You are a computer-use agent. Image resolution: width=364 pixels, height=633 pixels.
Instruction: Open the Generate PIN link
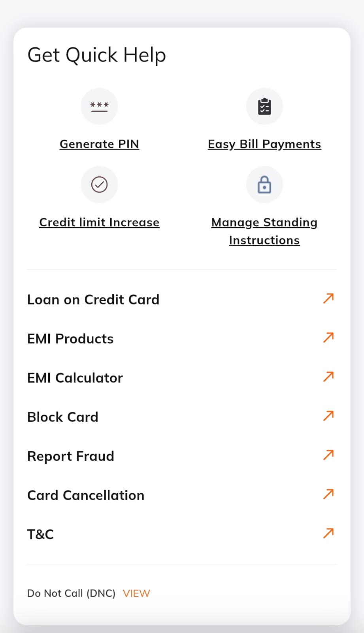[x=99, y=144]
